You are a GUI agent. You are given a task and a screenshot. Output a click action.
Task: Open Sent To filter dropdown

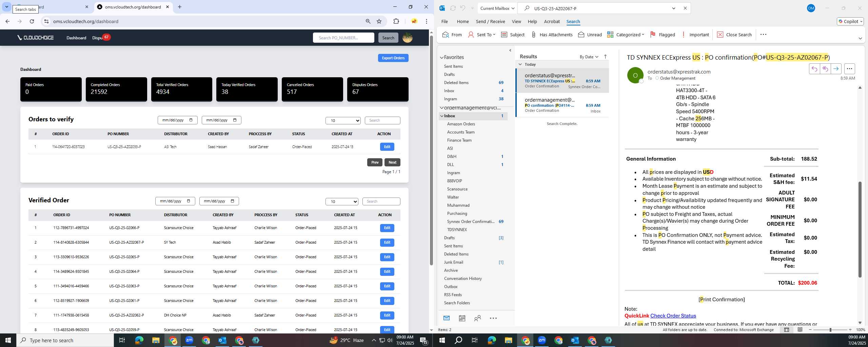481,35
